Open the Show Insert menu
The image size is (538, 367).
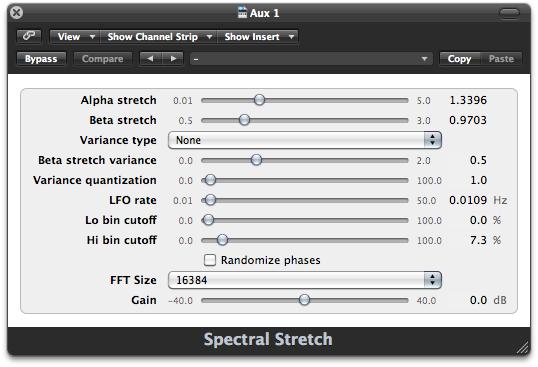(x=258, y=36)
